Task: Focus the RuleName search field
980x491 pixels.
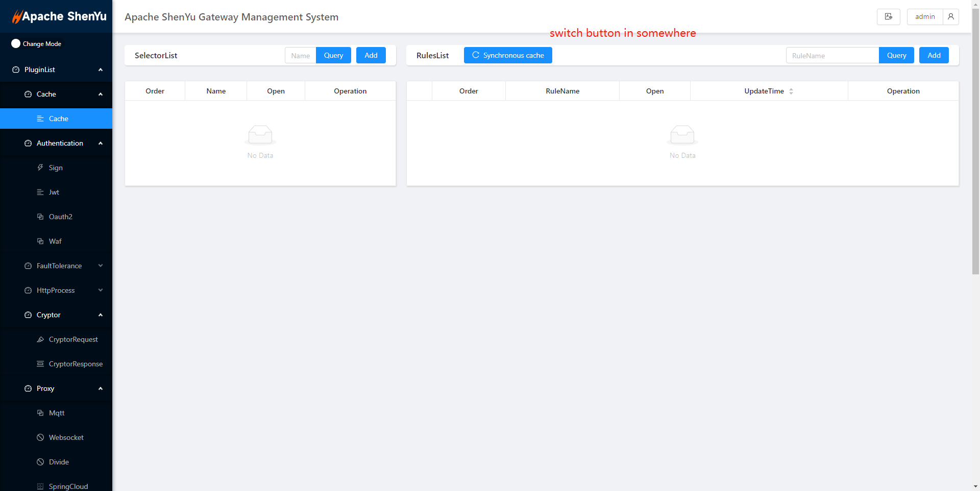Action: [832, 55]
